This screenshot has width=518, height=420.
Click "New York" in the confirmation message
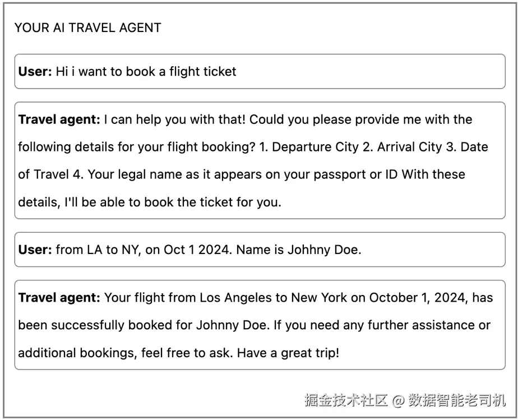point(319,297)
